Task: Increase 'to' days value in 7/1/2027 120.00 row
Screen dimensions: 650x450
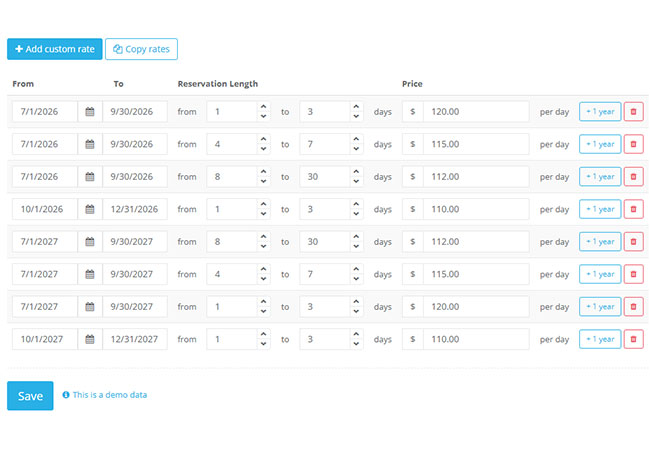Action: (x=357, y=302)
